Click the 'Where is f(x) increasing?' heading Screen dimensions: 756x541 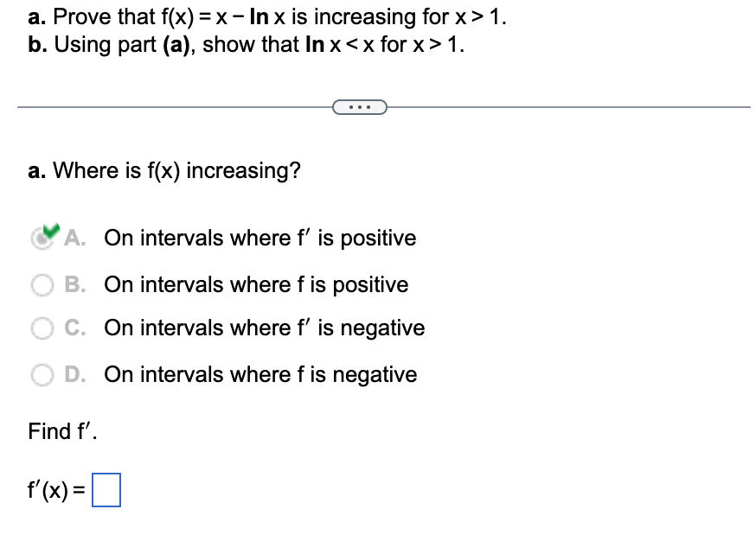click(x=163, y=170)
